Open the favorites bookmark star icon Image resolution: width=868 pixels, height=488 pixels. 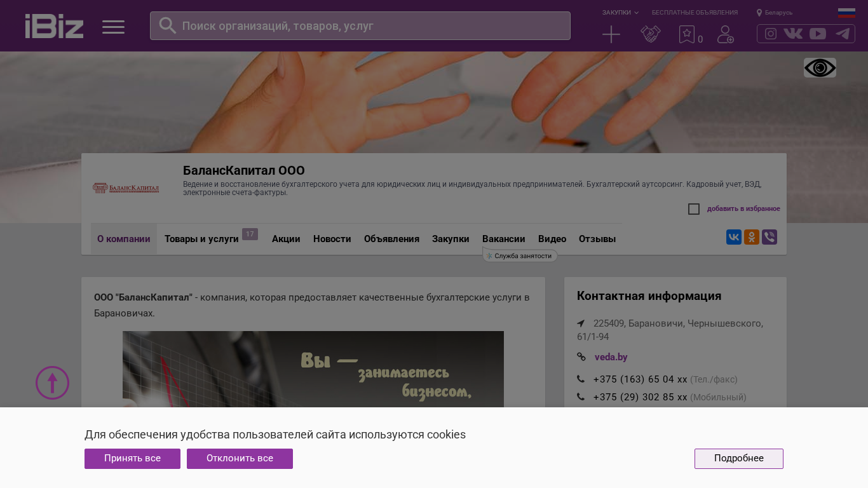(x=686, y=34)
